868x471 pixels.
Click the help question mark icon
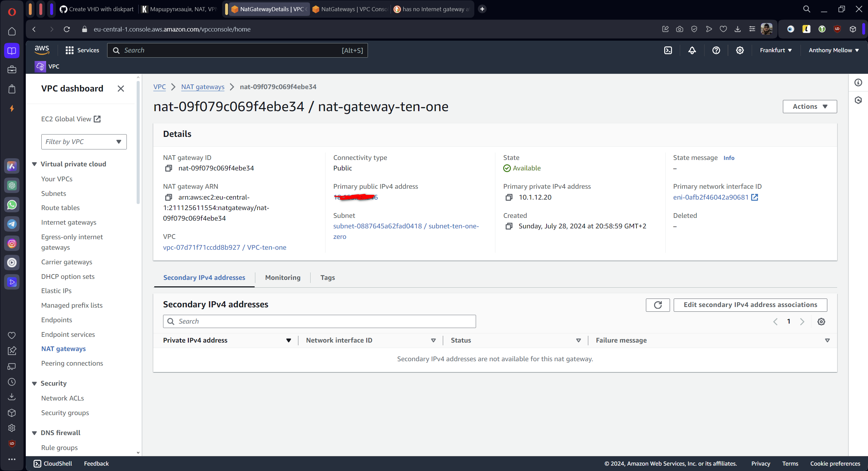click(x=716, y=50)
